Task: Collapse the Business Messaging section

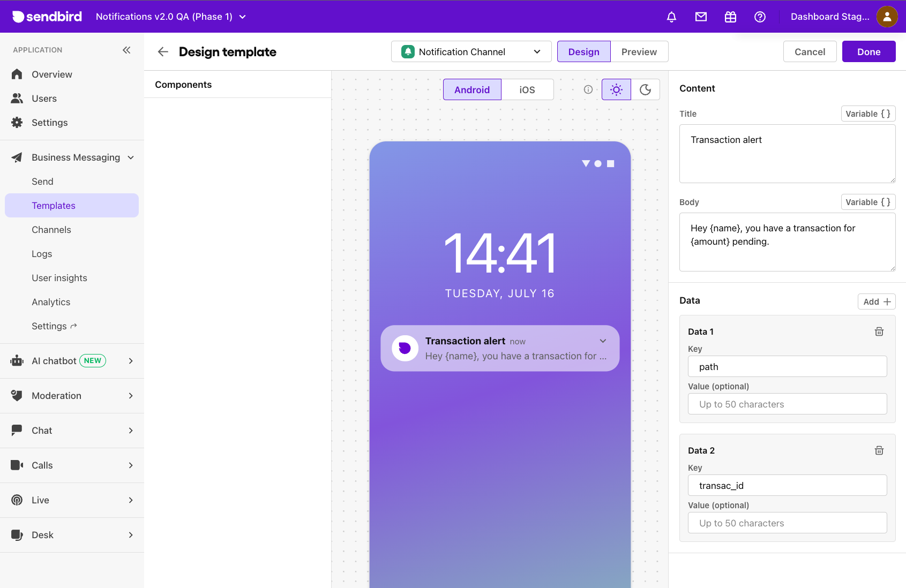Action: coord(131,157)
